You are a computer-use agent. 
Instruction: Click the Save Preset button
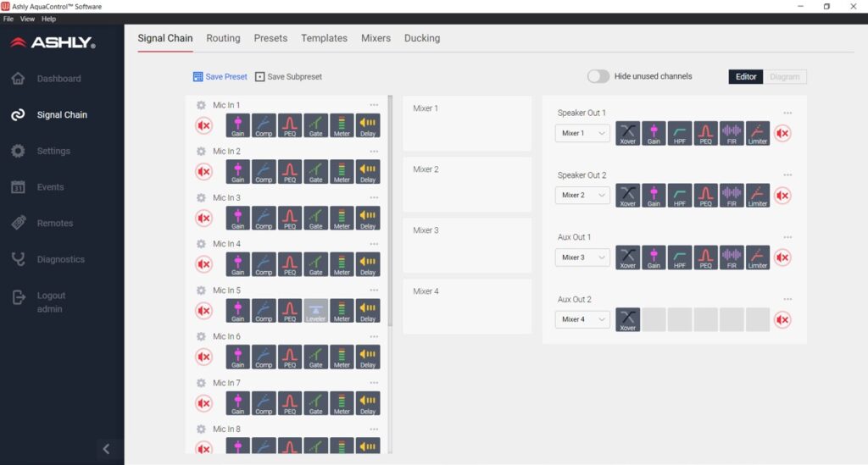[x=220, y=76]
